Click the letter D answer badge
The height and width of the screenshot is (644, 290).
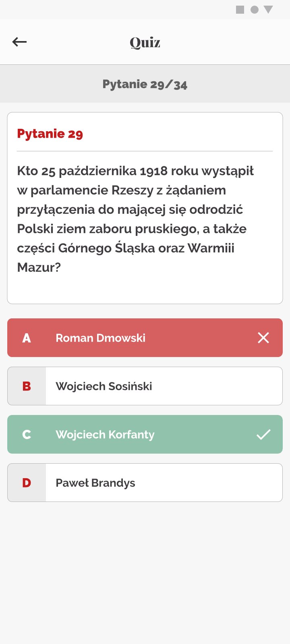coord(27,483)
